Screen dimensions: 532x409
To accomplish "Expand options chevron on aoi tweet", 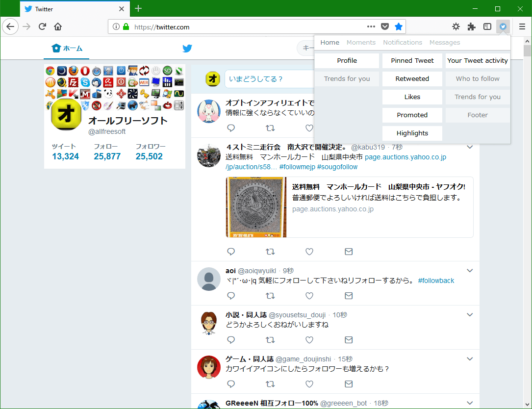I will 470,271.
